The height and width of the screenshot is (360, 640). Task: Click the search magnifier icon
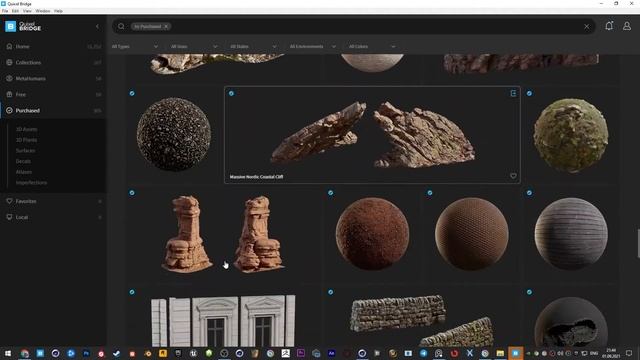[121, 27]
